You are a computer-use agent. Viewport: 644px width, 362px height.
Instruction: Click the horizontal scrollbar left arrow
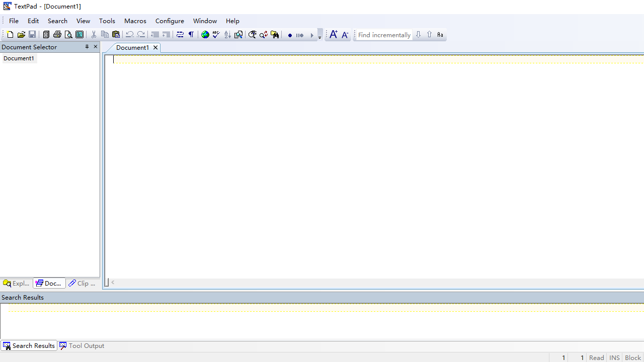(x=113, y=283)
